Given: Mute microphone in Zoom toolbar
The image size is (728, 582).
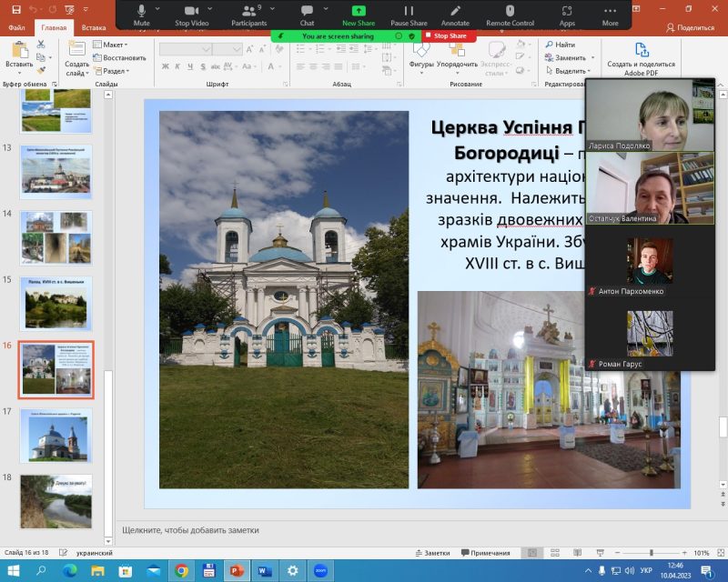Looking at the screenshot, I should click(x=141, y=13).
